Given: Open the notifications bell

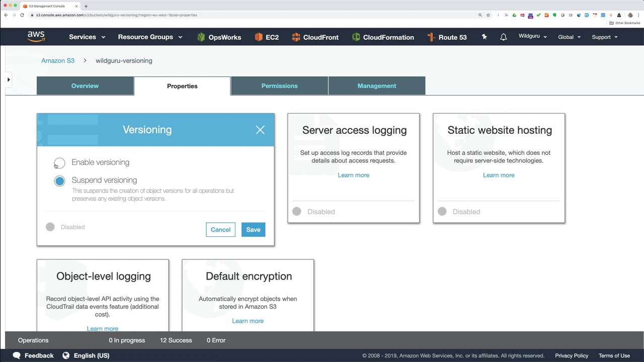Looking at the screenshot, I should [x=503, y=37].
